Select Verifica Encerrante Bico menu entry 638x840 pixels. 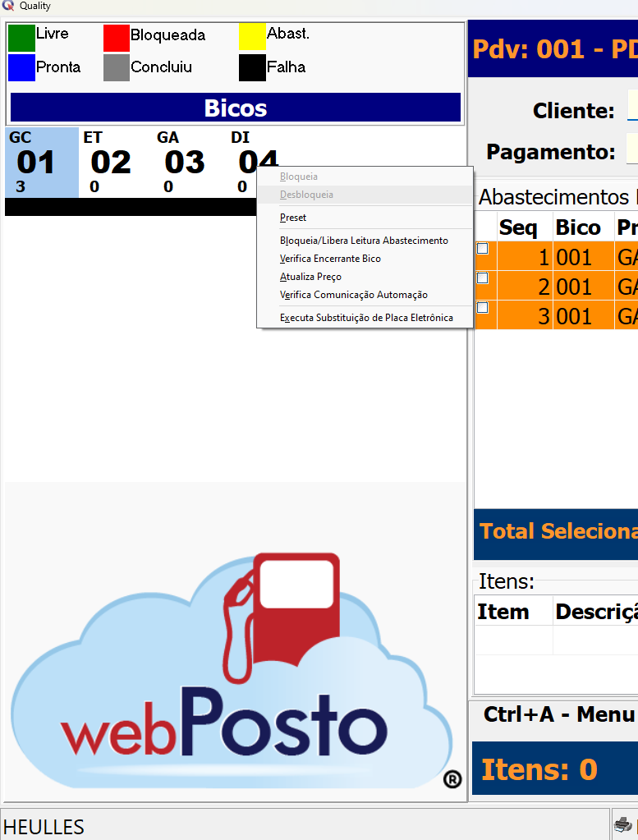pyautogui.click(x=365, y=259)
